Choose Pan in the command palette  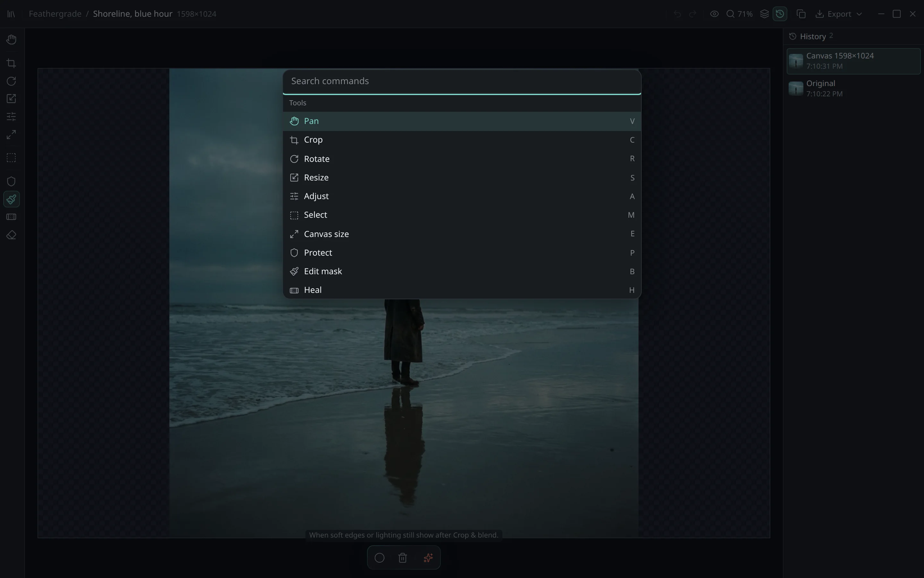462,121
